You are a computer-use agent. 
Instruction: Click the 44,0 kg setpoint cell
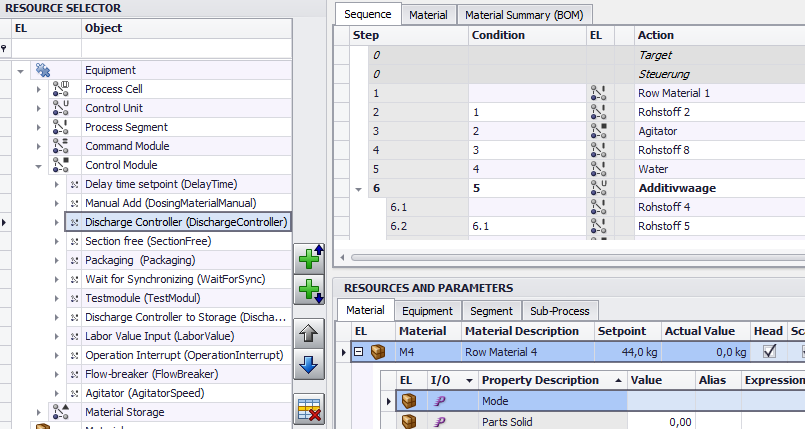pos(628,352)
